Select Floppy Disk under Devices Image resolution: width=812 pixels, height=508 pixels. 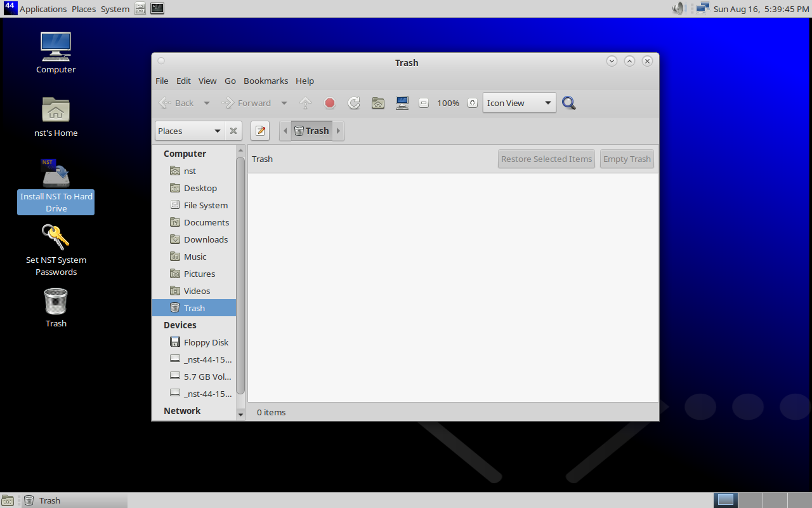coord(194,342)
